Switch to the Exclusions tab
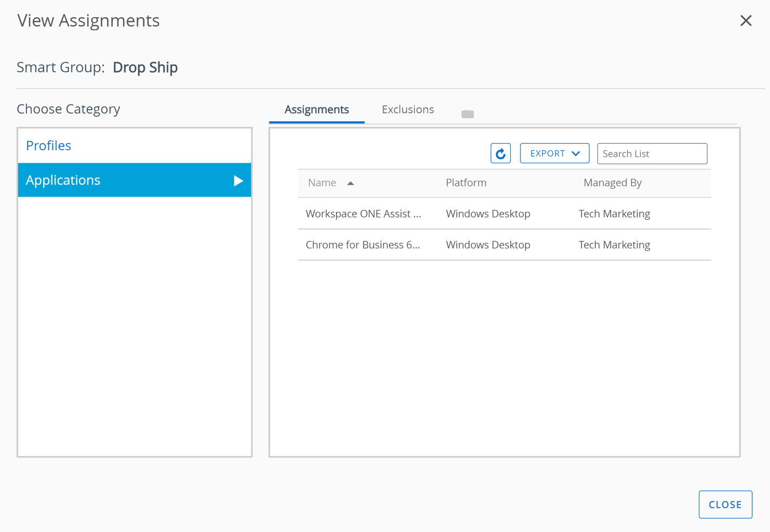Screen dimensions: 770x532 pos(407,109)
